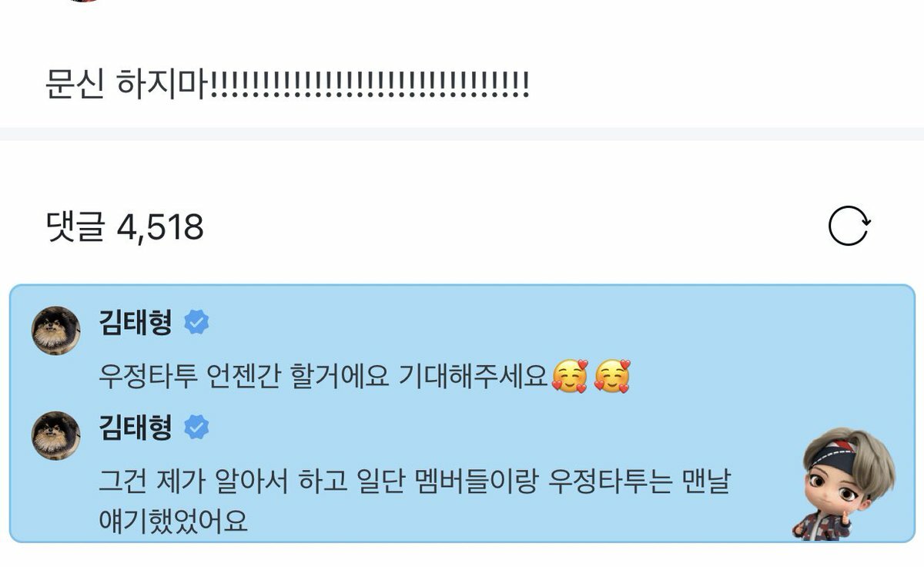Tap the cropped profile picture above the post

coord(83,1)
